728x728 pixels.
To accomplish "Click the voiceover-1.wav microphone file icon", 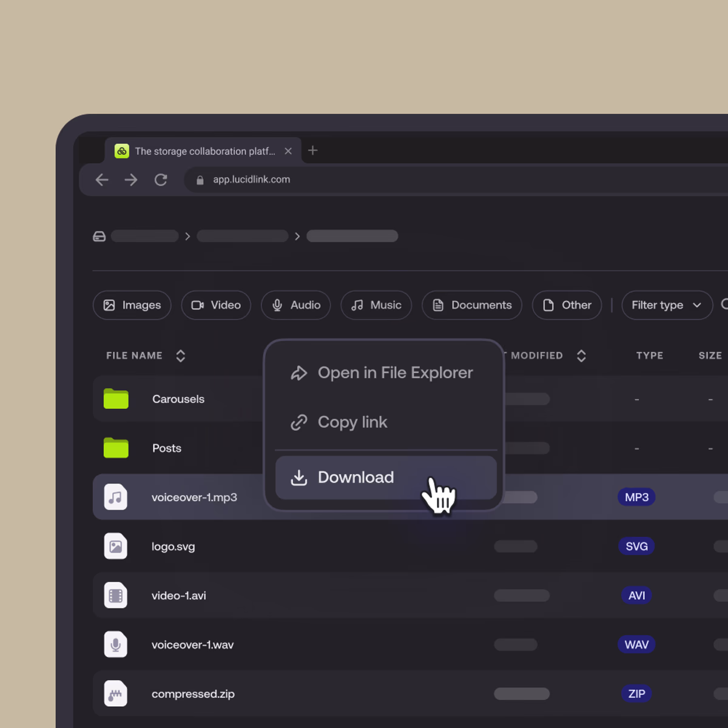I will click(x=115, y=645).
